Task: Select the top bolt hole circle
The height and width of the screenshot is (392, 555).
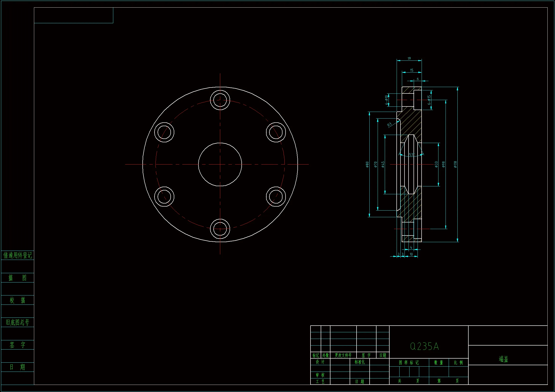Action: point(220,100)
